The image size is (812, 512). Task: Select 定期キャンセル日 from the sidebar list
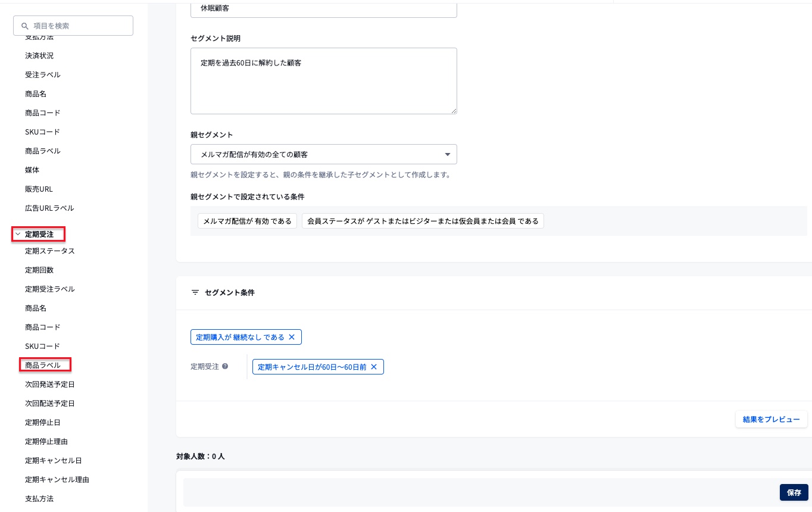coord(54,460)
